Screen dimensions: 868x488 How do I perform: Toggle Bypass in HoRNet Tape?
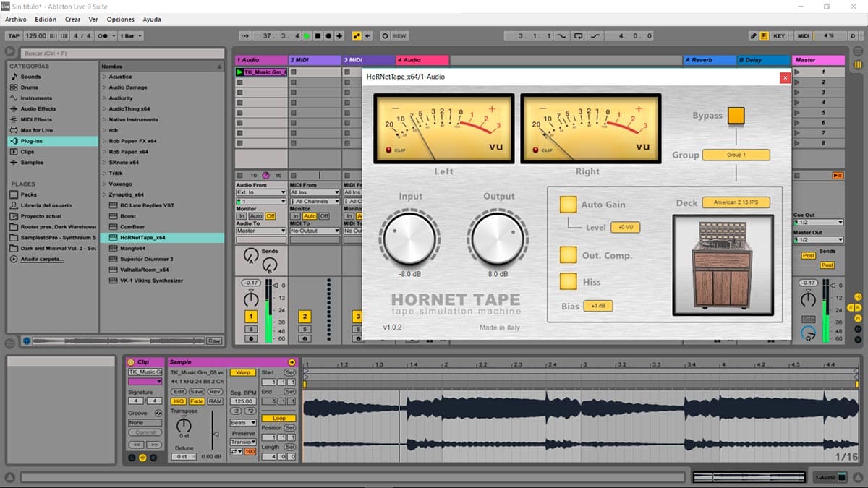[x=736, y=116]
